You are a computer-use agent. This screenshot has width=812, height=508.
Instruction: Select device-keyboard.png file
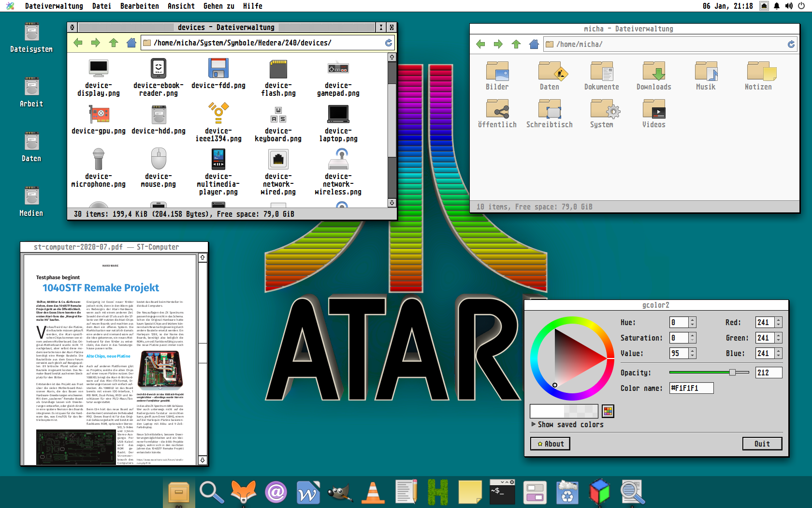click(278, 123)
